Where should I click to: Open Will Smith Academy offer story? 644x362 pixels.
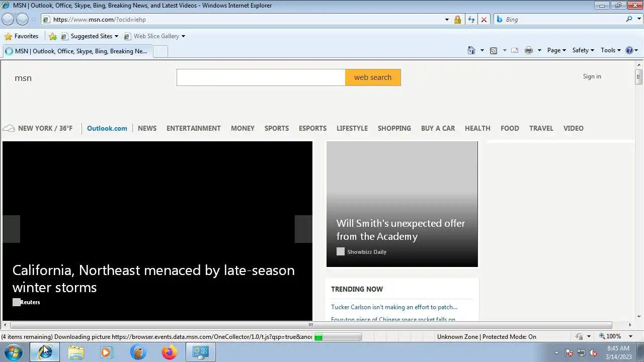400,230
